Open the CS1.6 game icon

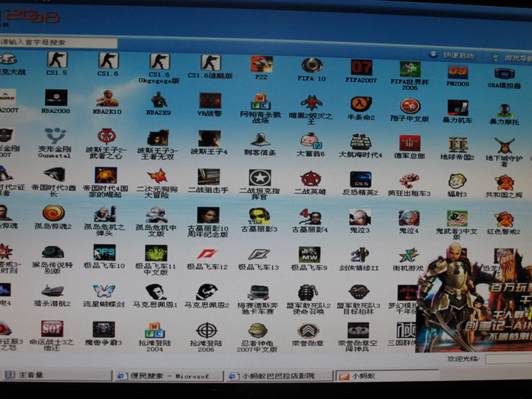(108, 61)
